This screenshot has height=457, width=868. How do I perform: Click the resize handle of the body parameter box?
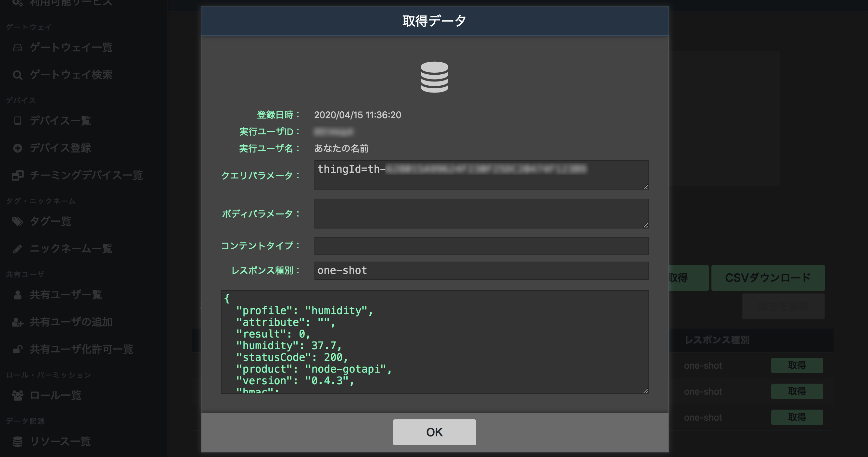pos(645,225)
